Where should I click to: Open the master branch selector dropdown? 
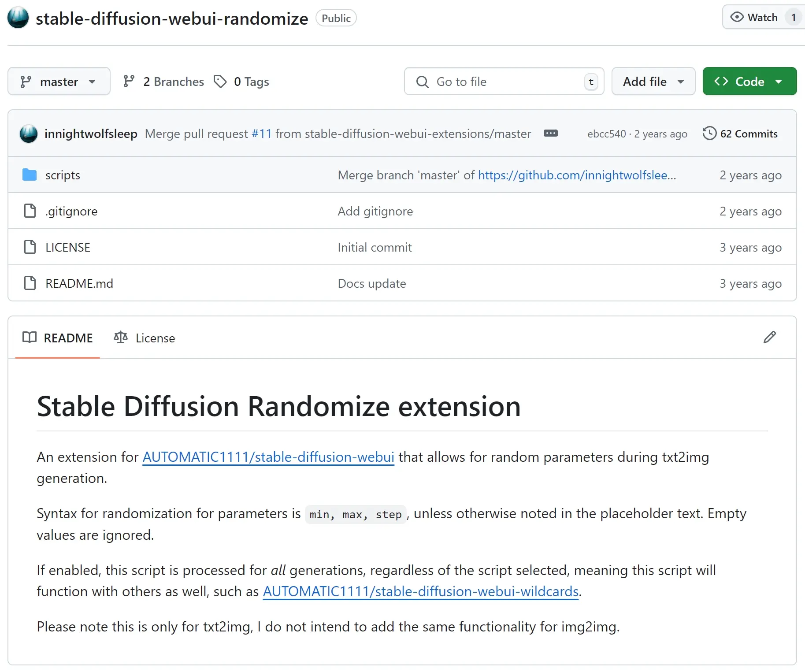point(59,82)
